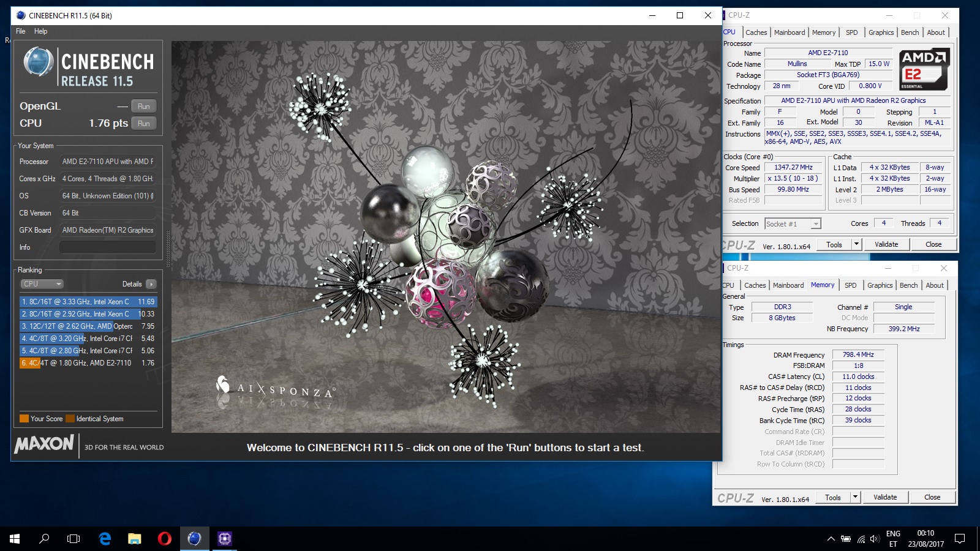
Task: Open Graphics tab in lower CPU-Z window
Action: pyautogui.click(x=880, y=285)
